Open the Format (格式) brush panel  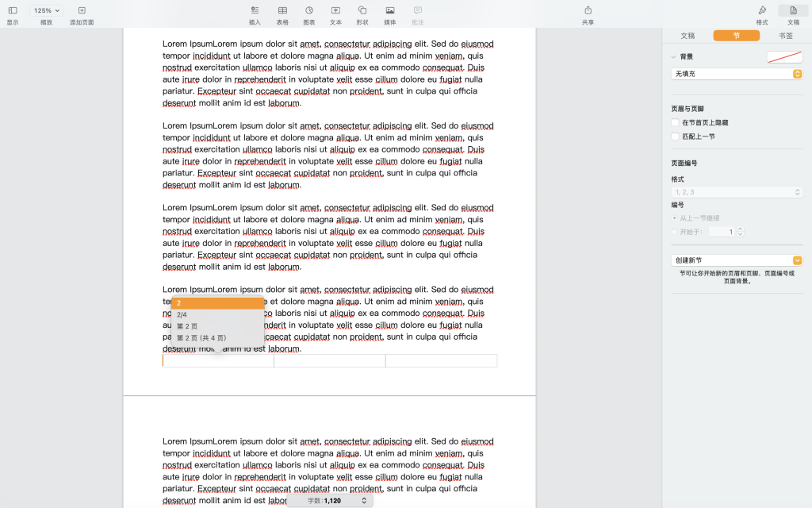tap(762, 10)
